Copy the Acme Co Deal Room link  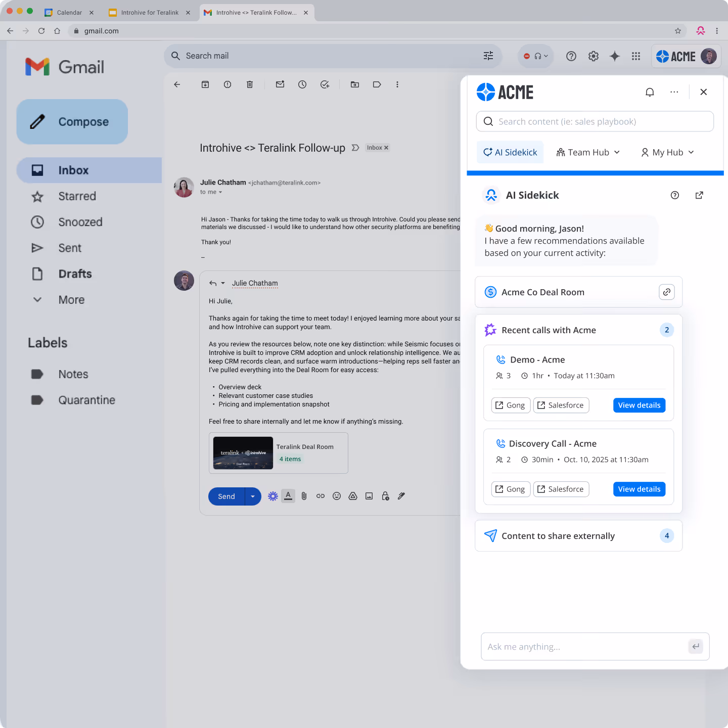coord(667,292)
